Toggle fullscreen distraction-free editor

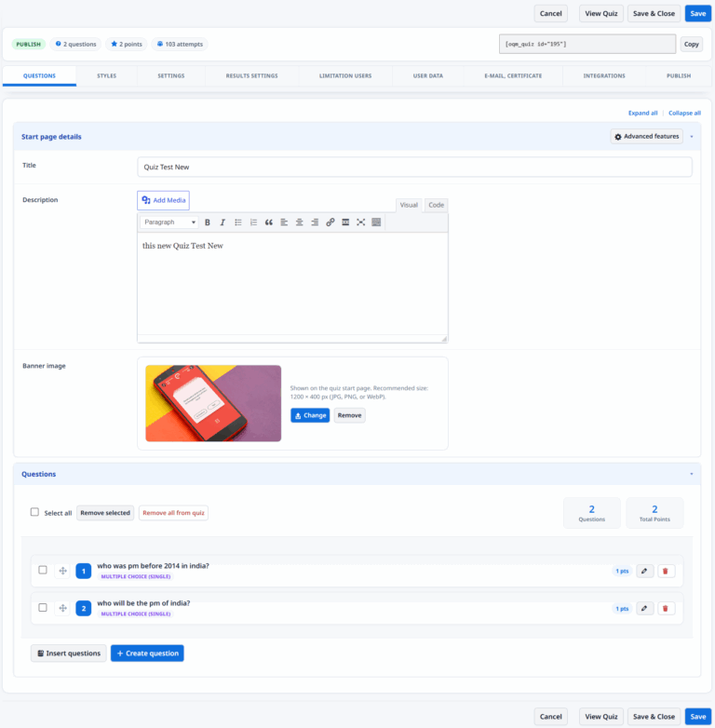[x=360, y=222]
